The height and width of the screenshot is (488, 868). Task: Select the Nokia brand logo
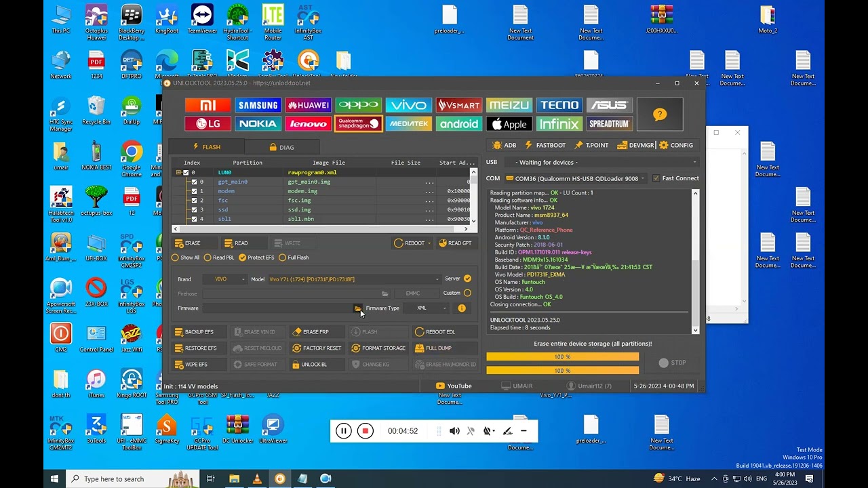click(258, 124)
